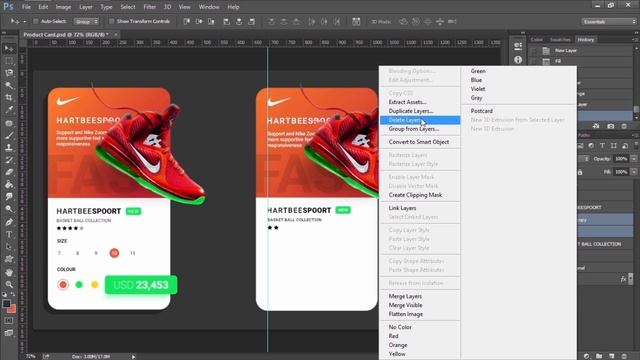Select the Lasso tool

click(x=9, y=73)
